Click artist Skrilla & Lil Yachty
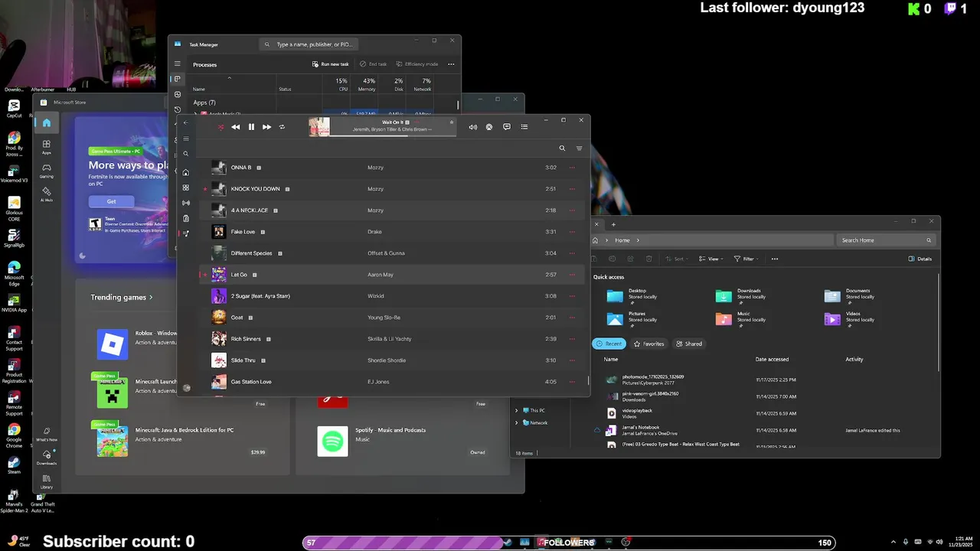 point(389,339)
